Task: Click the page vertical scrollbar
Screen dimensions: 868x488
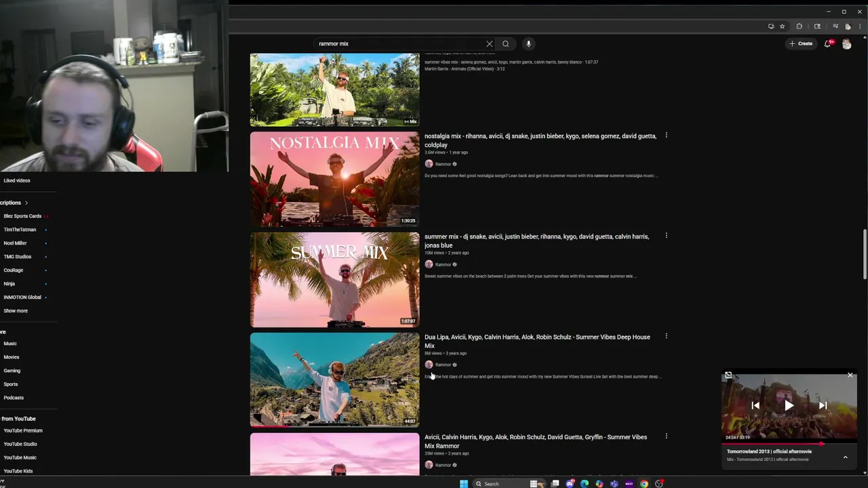Action: [x=865, y=254]
